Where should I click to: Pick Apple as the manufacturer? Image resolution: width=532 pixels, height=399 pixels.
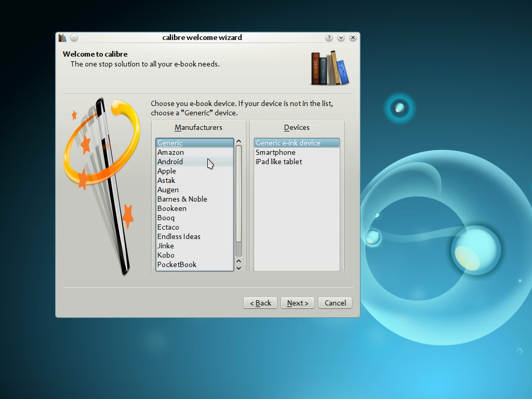[167, 171]
